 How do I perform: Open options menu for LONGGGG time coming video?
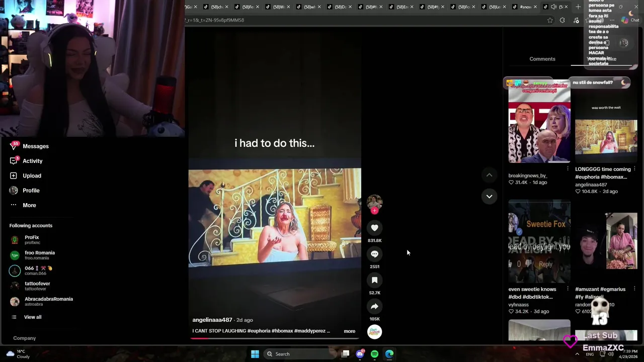point(634,169)
